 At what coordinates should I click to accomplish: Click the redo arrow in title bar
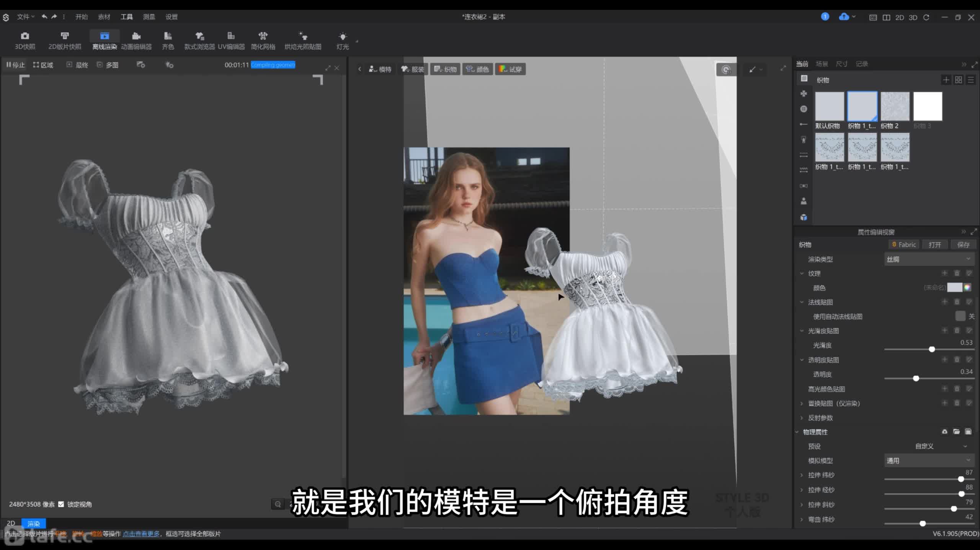[54, 16]
